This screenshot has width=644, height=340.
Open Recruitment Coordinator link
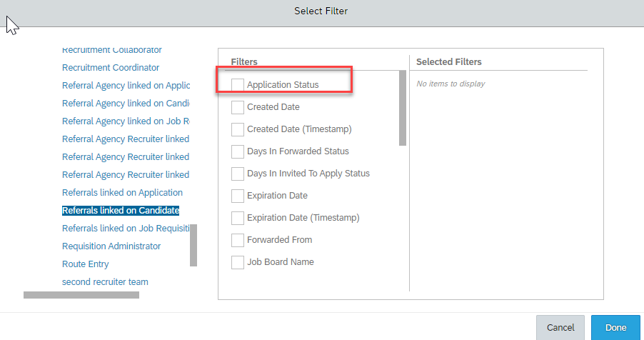pyautogui.click(x=111, y=67)
